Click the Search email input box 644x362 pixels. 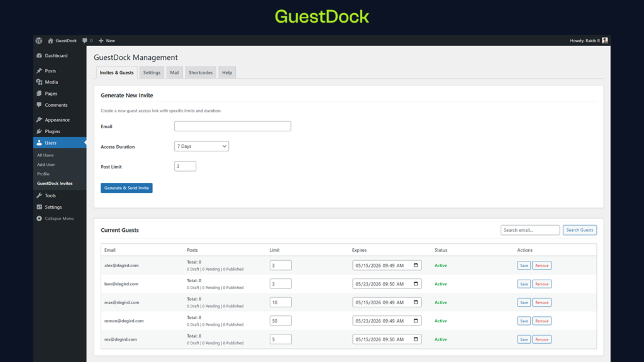[530, 230]
